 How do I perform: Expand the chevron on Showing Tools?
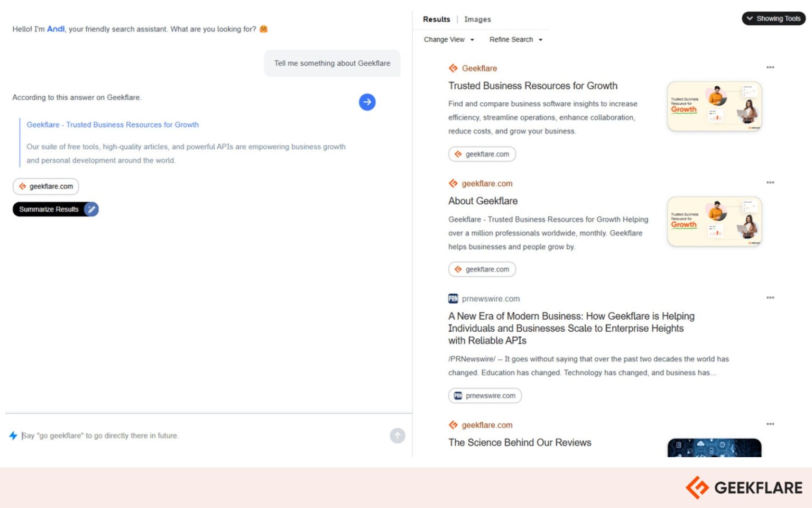750,18
